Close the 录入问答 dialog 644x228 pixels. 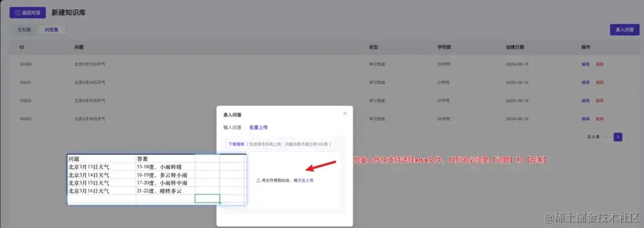[x=345, y=113]
